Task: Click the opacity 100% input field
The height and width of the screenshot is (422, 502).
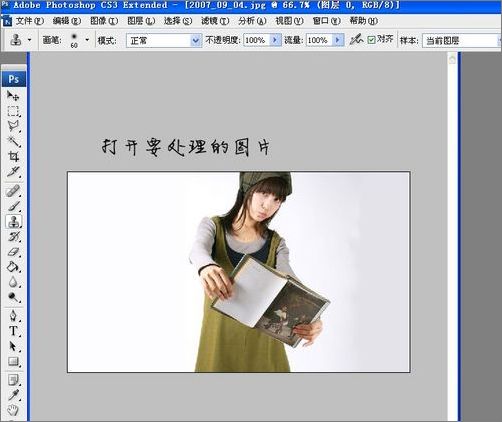Action: (x=256, y=40)
